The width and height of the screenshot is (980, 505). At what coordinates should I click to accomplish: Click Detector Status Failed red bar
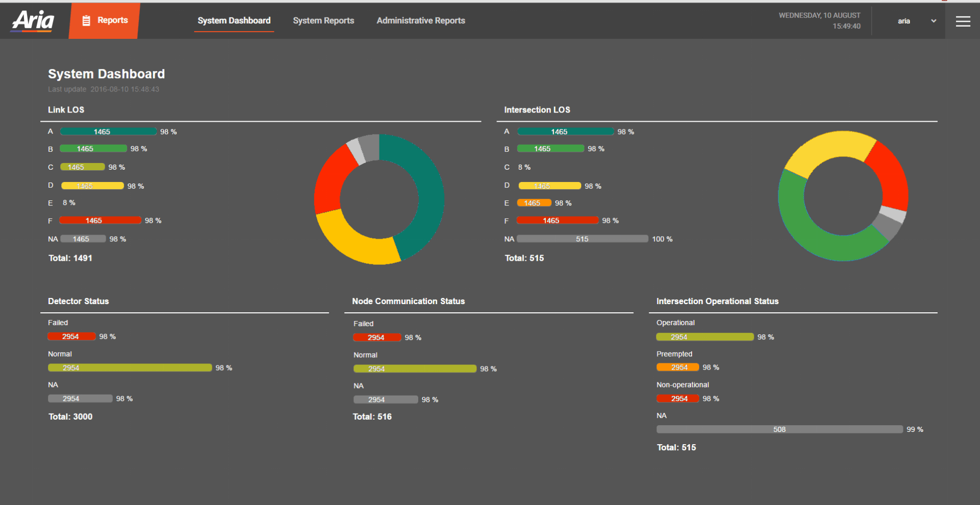[72, 336]
